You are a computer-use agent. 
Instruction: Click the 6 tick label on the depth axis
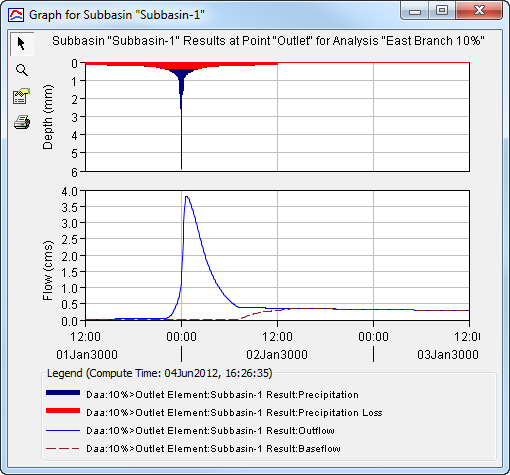pos(74,173)
